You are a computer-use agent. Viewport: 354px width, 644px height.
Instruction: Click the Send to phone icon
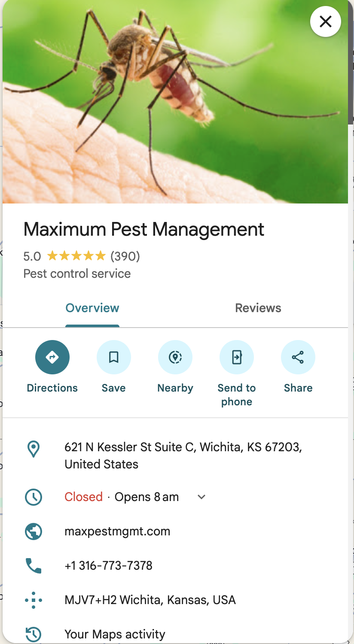(x=237, y=357)
